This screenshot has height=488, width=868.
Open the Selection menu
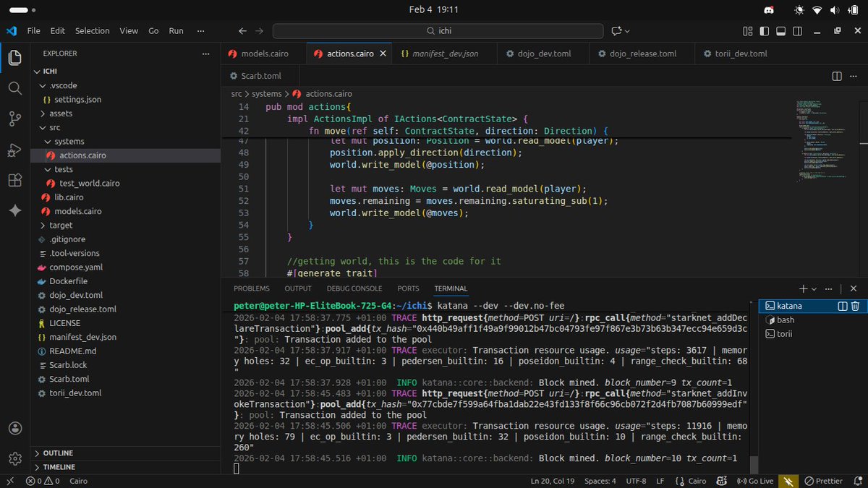[x=93, y=31]
